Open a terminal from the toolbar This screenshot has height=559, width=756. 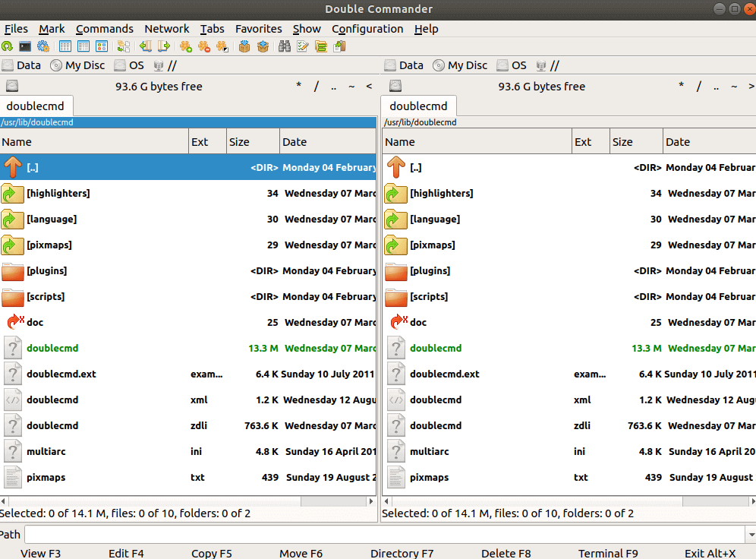point(25,46)
